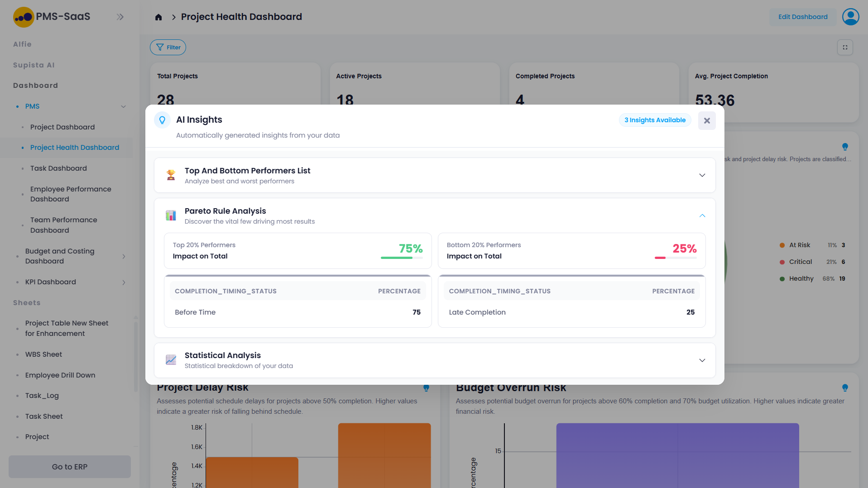Click the Before Time table row
Viewport: 868px width, 488px height.
point(297,312)
